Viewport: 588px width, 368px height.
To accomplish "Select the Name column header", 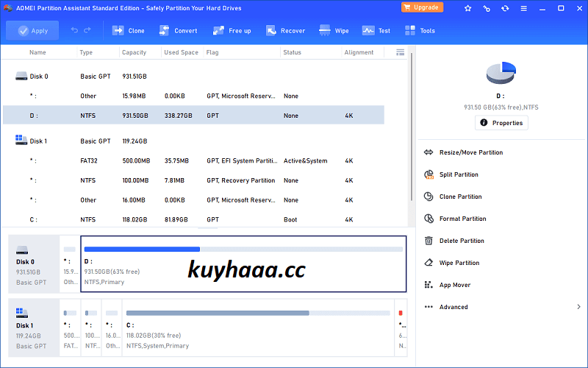I will pos(37,52).
